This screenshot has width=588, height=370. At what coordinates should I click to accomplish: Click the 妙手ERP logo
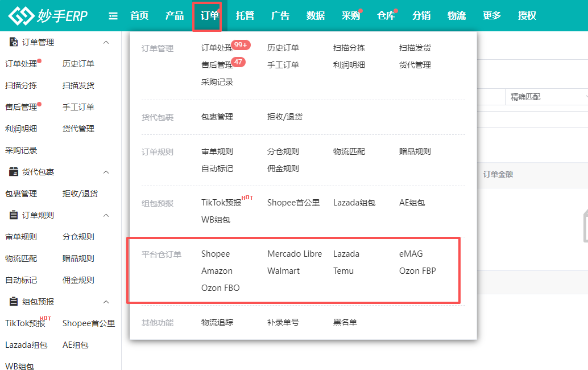tap(48, 16)
